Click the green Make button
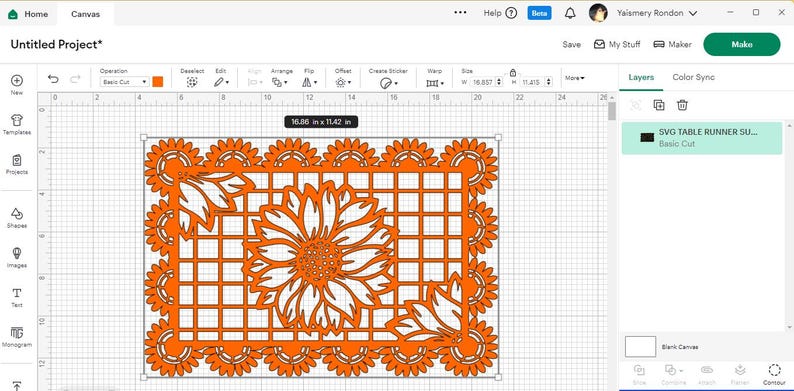The image size is (794, 391). 741,45
